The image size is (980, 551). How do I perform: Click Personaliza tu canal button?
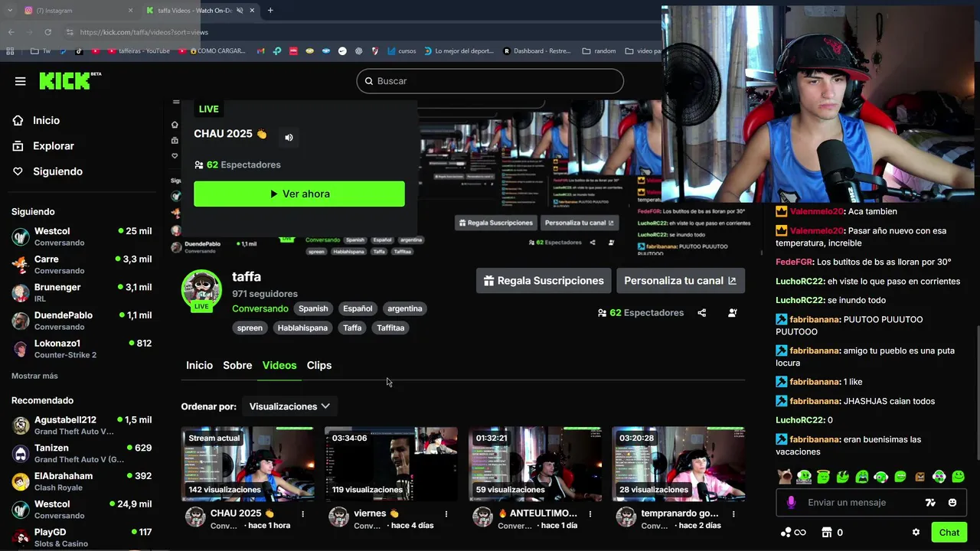[680, 281]
